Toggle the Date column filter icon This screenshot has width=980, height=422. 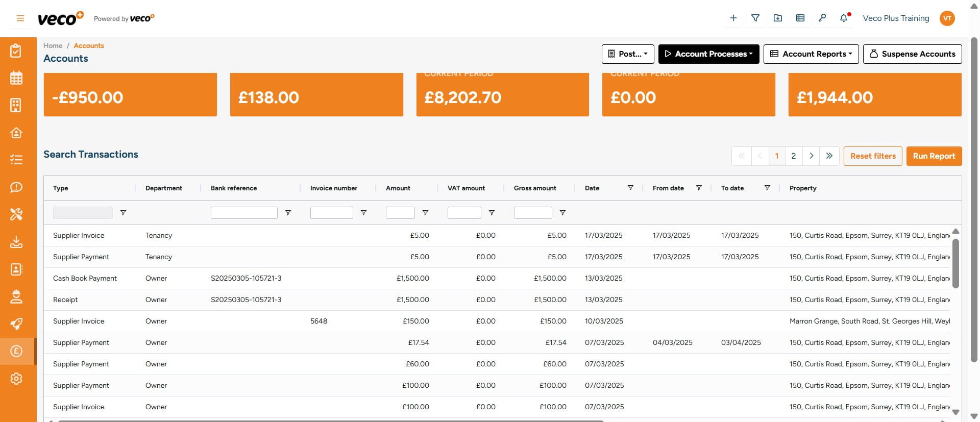tap(630, 188)
